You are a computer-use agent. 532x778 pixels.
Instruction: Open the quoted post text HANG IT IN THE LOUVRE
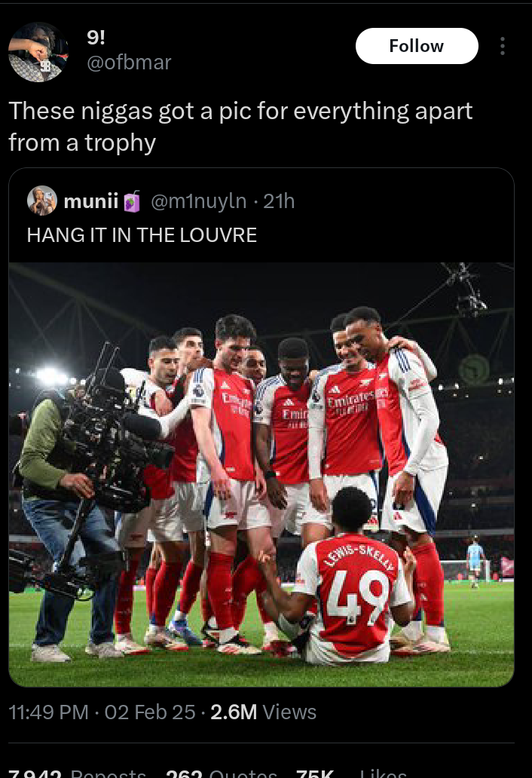(142, 235)
